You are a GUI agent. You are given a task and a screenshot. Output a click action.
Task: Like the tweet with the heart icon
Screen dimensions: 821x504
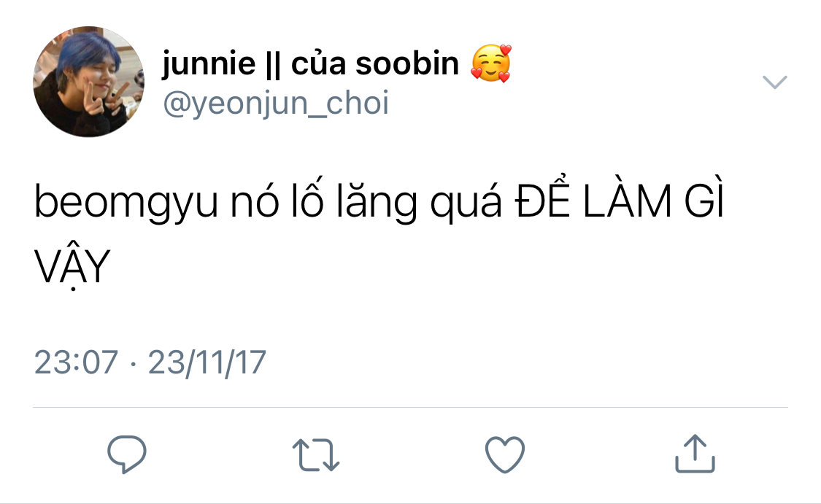click(505, 454)
